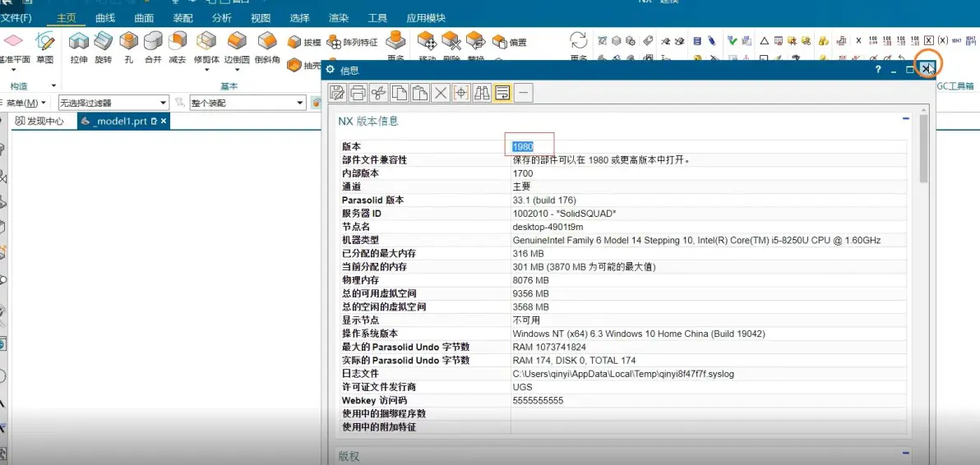
Task: Pick the 边倒圆 (Edge Blend) tool
Action: coord(237,46)
